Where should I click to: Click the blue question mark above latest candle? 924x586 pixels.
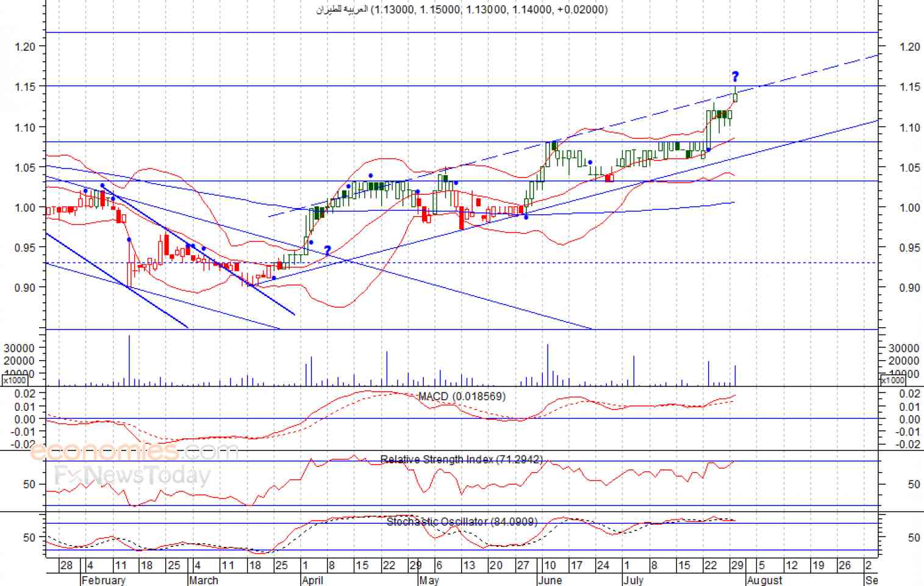(735, 76)
